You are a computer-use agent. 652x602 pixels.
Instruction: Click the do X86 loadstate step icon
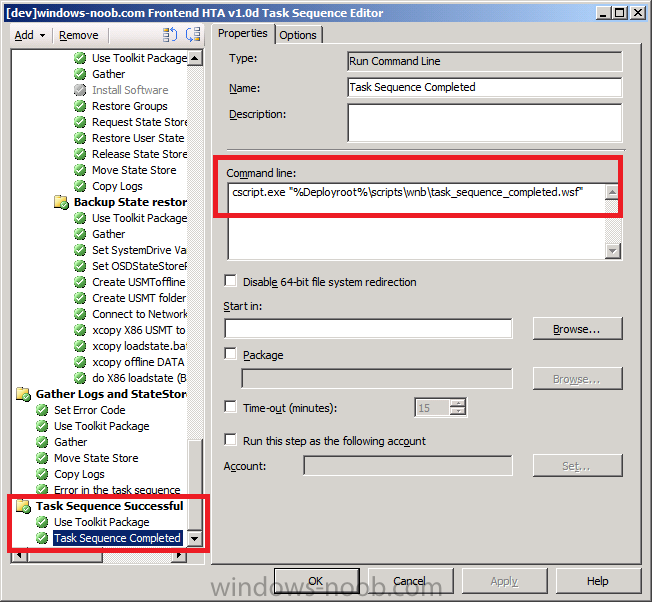click(x=80, y=378)
